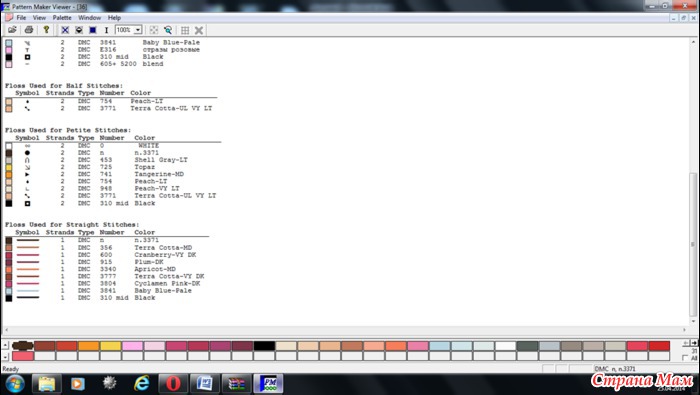Open the View menu
The width and height of the screenshot is (700, 395).
pos(39,18)
